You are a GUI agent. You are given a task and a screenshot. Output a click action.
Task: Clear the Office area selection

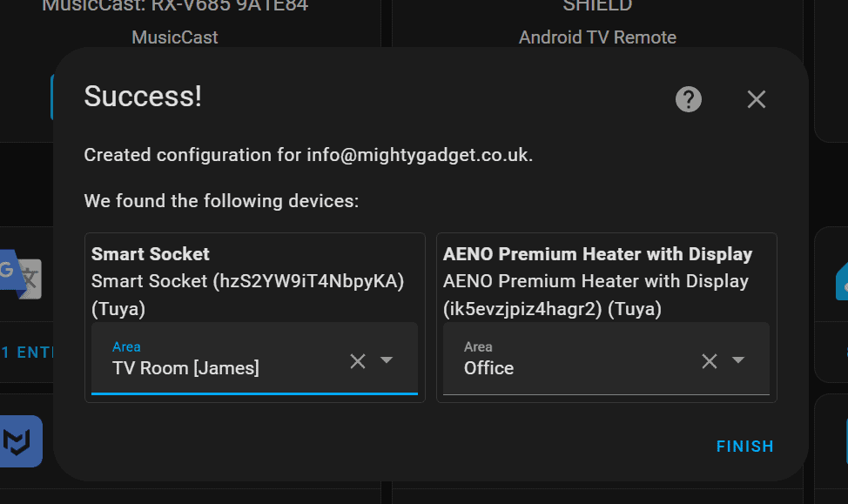tap(710, 360)
